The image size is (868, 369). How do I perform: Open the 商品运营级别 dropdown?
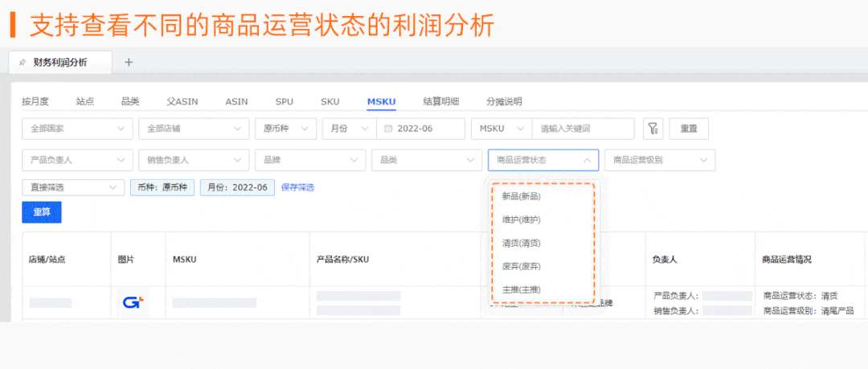(x=660, y=160)
